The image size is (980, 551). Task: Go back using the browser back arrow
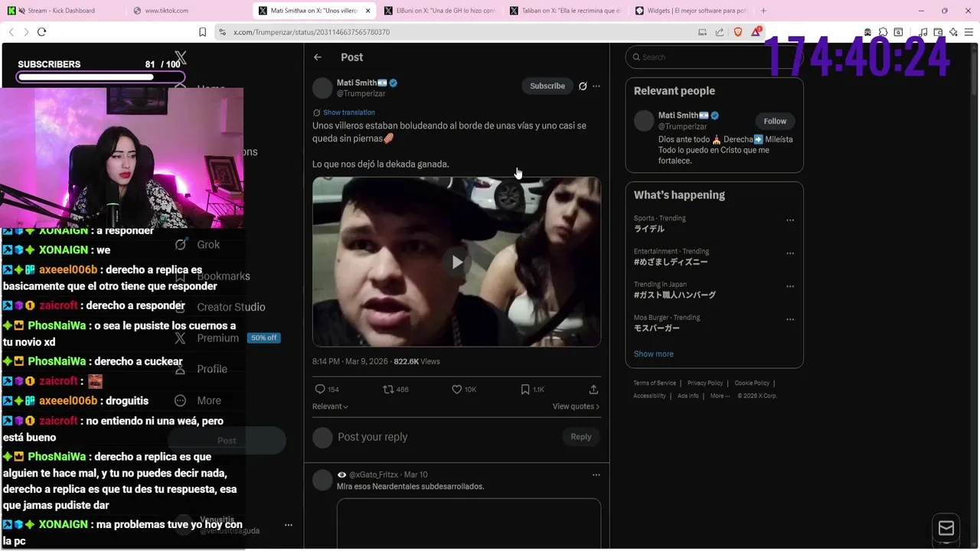tap(11, 32)
